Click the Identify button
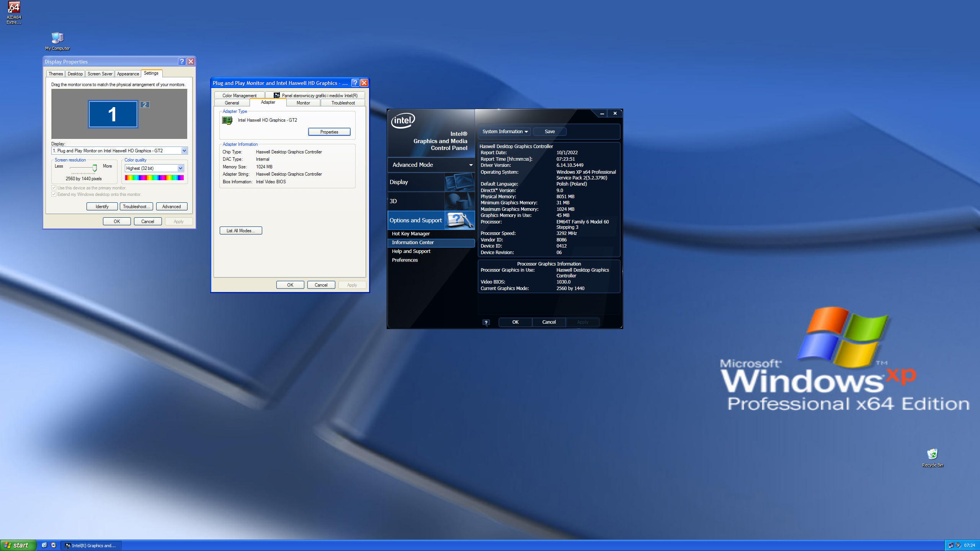The image size is (980, 551). click(x=102, y=207)
